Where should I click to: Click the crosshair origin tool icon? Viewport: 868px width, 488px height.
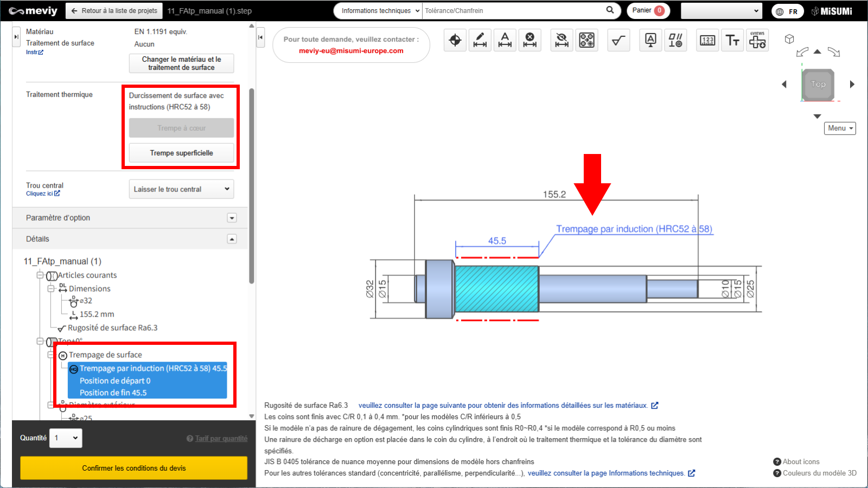455,40
